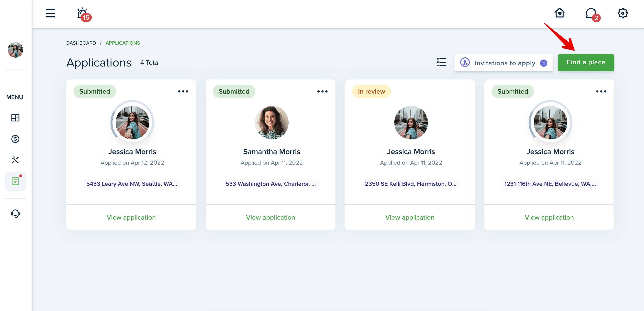The height and width of the screenshot is (311, 644).
Task: View application for Samantha Morris
Action: [270, 217]
